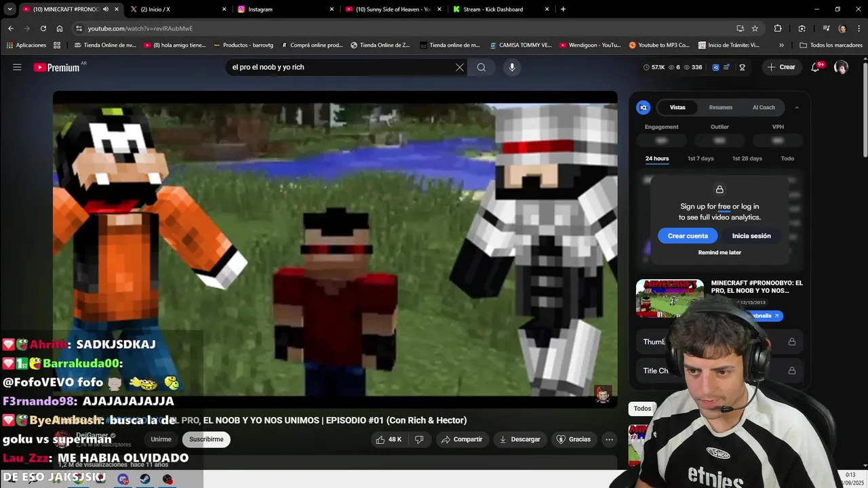Image resolution: width=868 pixels, height=488 pixels.
Task: Start voice search with the microphone icon
Action: 512,67
